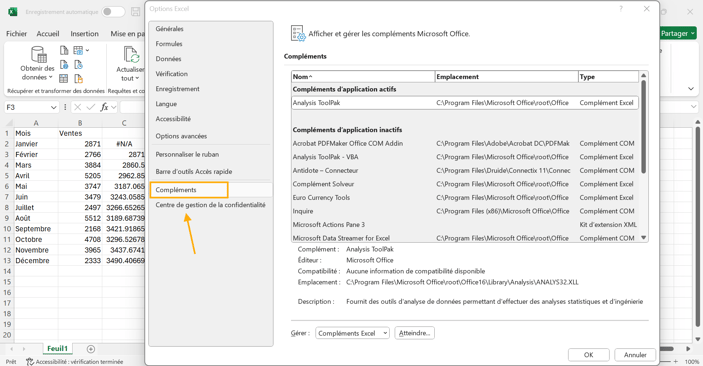The height and width of the screenshot is (366, 703).
Task: Select the Acrobat PDFMaker Office COM Addin row
Action: click(465, 144)
